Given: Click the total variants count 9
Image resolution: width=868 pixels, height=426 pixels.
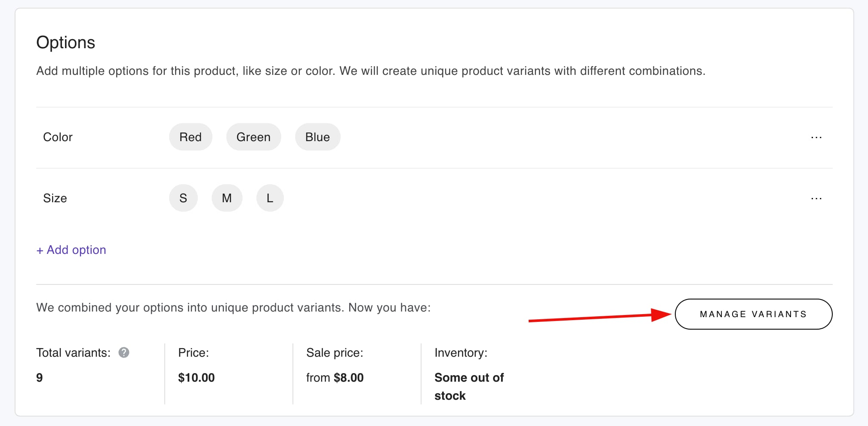Looking at the screenshot, I should 40,378.
